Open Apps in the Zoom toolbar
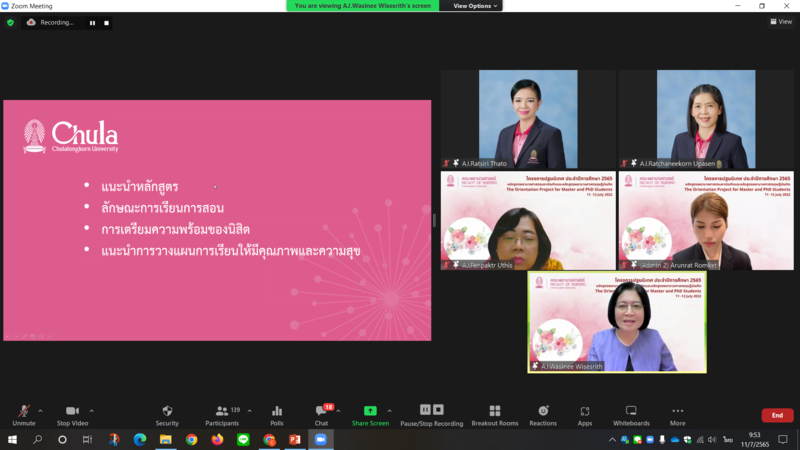The image size is (800, 450). [585, 414]
